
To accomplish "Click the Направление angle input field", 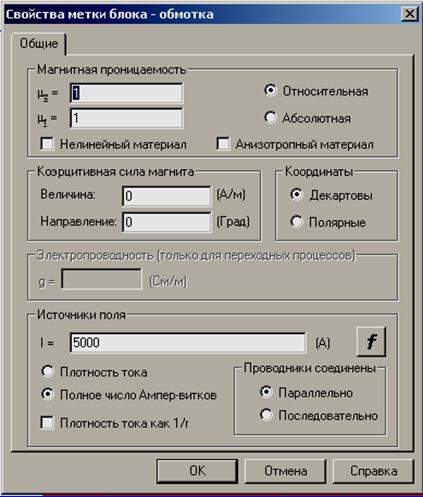I will [x=167, y=222].
